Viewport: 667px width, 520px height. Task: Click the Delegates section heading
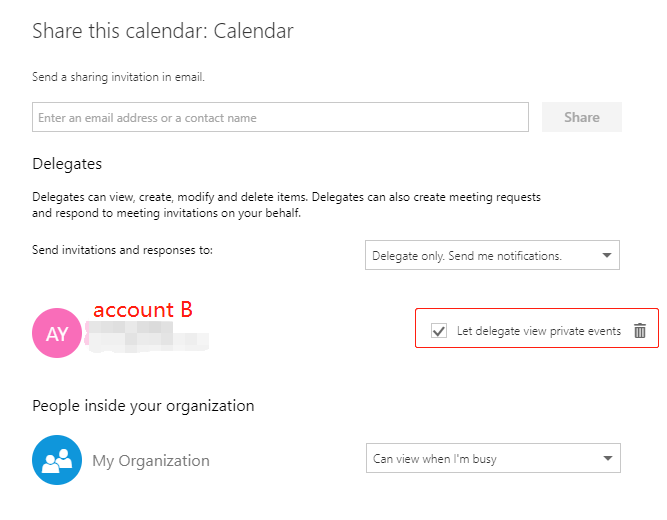coord(67,164)
